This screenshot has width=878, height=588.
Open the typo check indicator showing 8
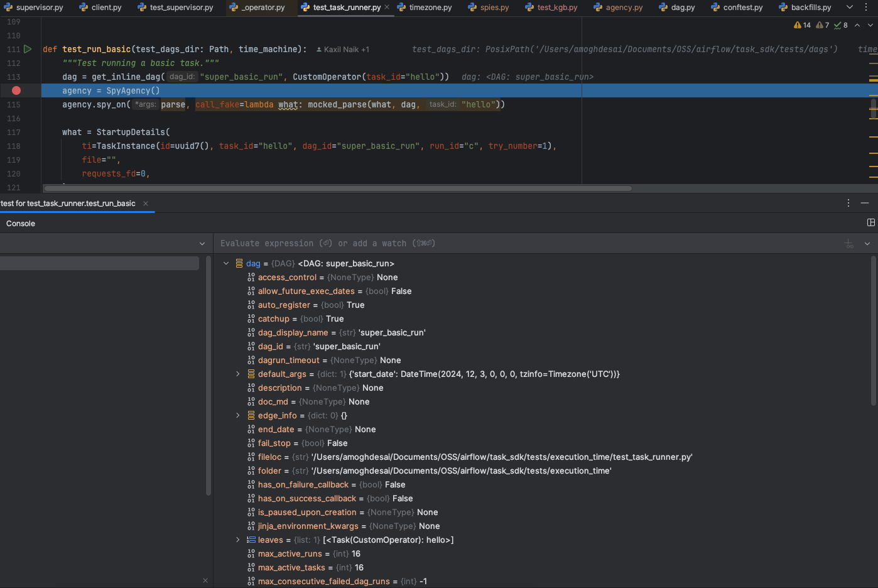(x=841, y=25)
